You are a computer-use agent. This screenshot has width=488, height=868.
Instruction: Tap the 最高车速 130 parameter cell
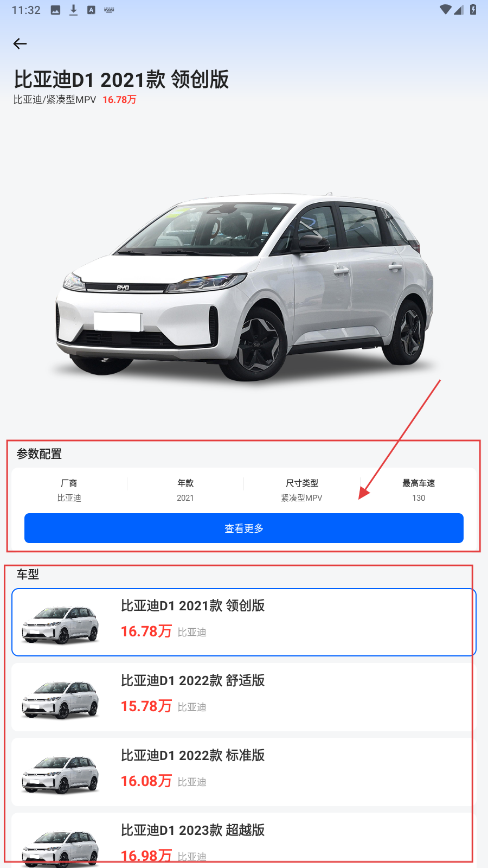(419, 490)
